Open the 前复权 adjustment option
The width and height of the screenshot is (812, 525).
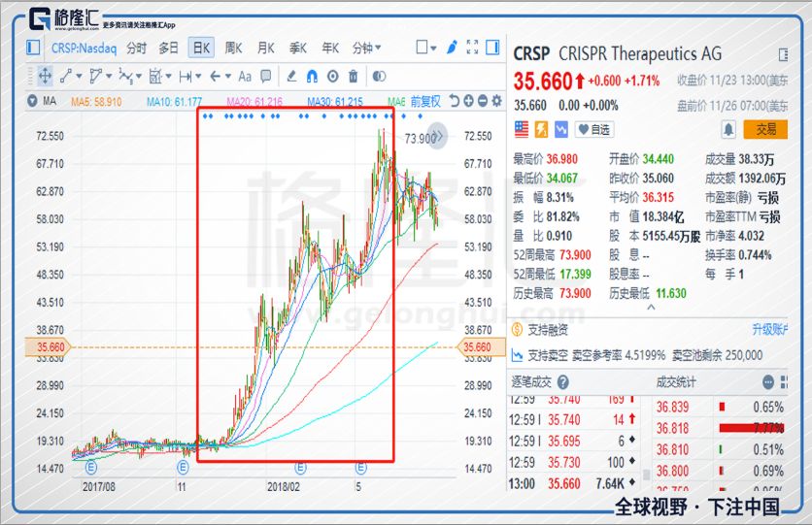425,101
